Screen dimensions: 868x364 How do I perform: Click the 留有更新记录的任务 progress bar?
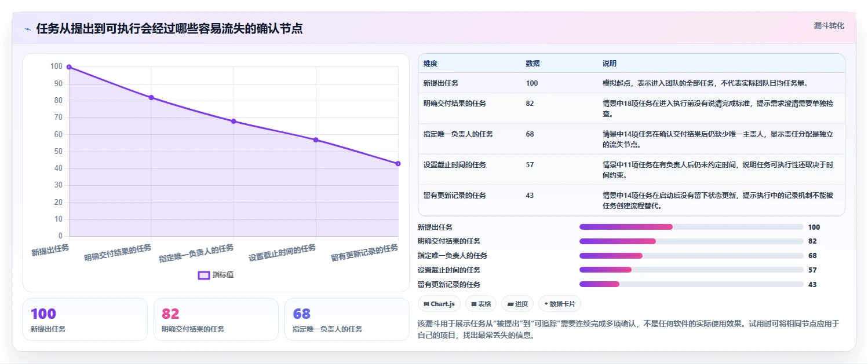(x=691, y=284)
